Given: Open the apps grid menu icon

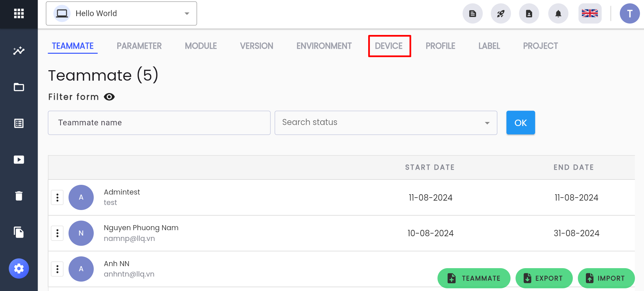Looking at the screenshot, I should 19,13.
